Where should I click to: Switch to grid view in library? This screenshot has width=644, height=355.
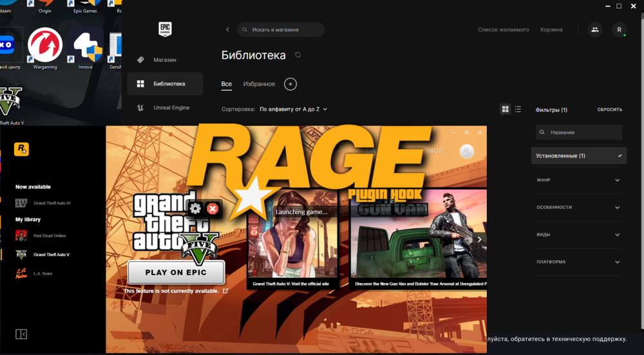click(x=505, y=109)
